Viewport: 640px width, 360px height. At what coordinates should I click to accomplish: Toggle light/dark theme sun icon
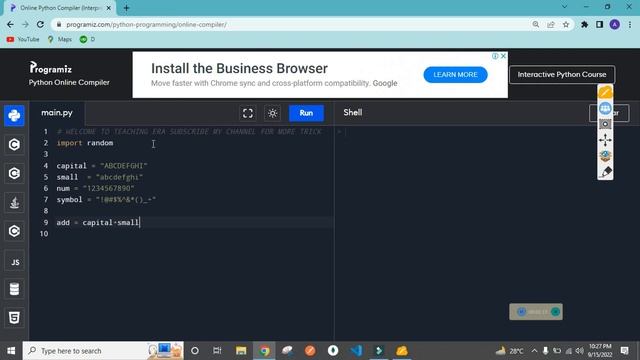tap(273, 113)
